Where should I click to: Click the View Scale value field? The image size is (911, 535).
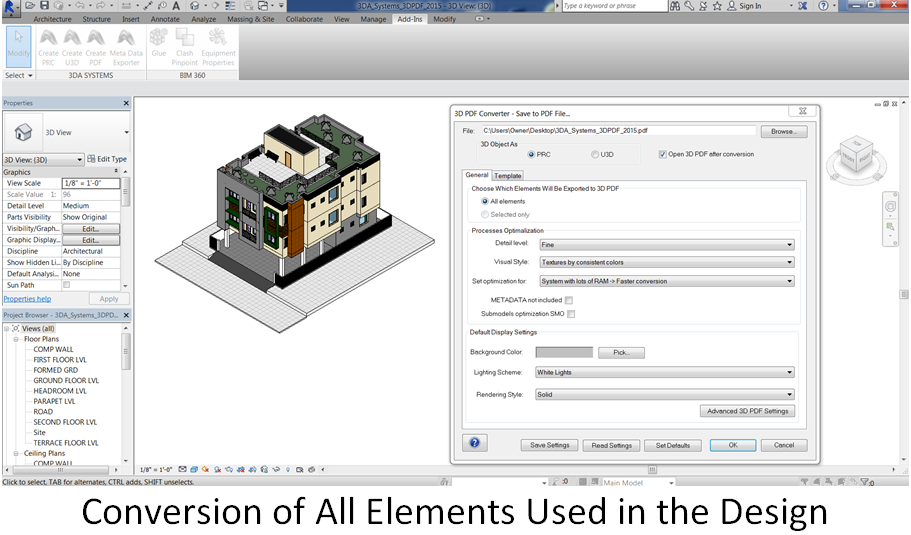pos(91,184)
